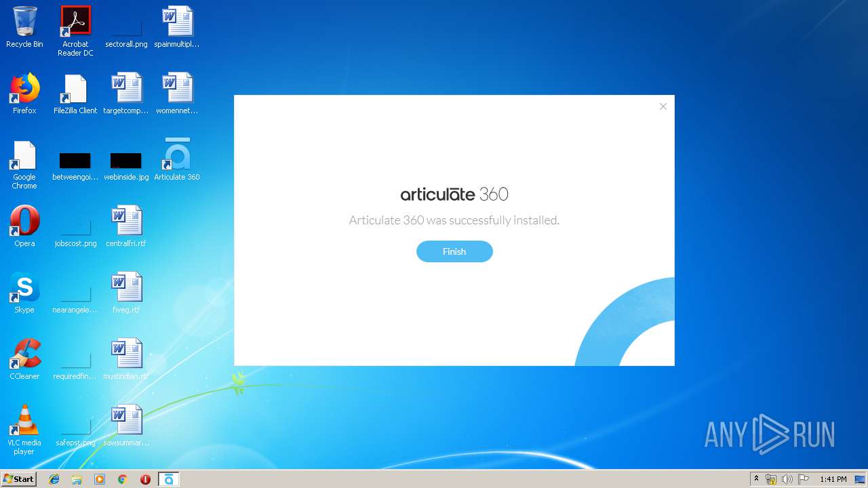The width and height of the screenshot is (868, 488).
Task: Select safepst.png file on desktop
Action: 75,432
